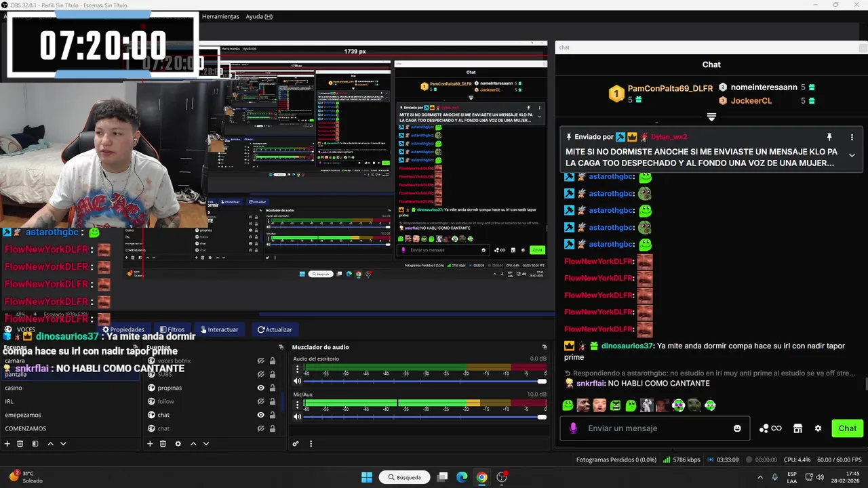Screen dimensions: 868x488
Task: Show the voces botrix source
Action: [260, 361]
